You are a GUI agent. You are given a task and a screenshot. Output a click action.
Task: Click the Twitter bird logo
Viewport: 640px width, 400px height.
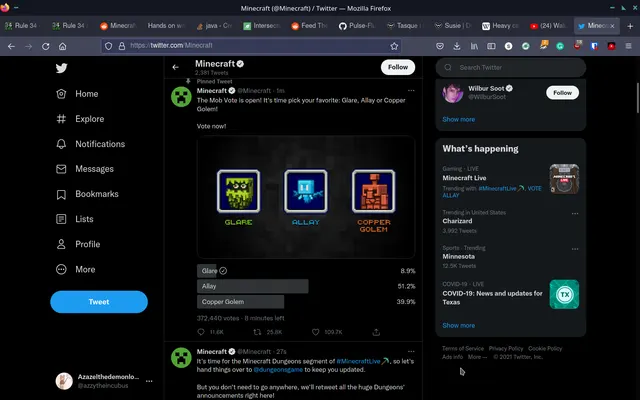(x=62, y=68)
